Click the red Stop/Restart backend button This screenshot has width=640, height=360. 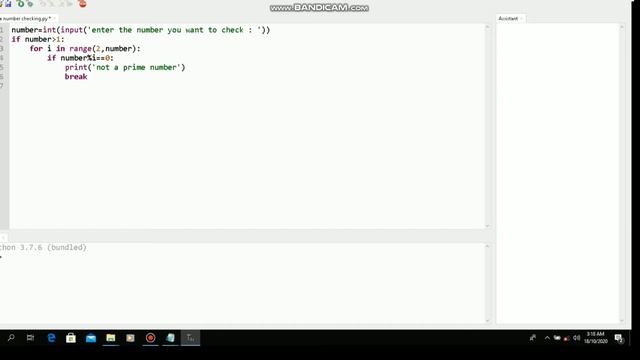point(82,4)
